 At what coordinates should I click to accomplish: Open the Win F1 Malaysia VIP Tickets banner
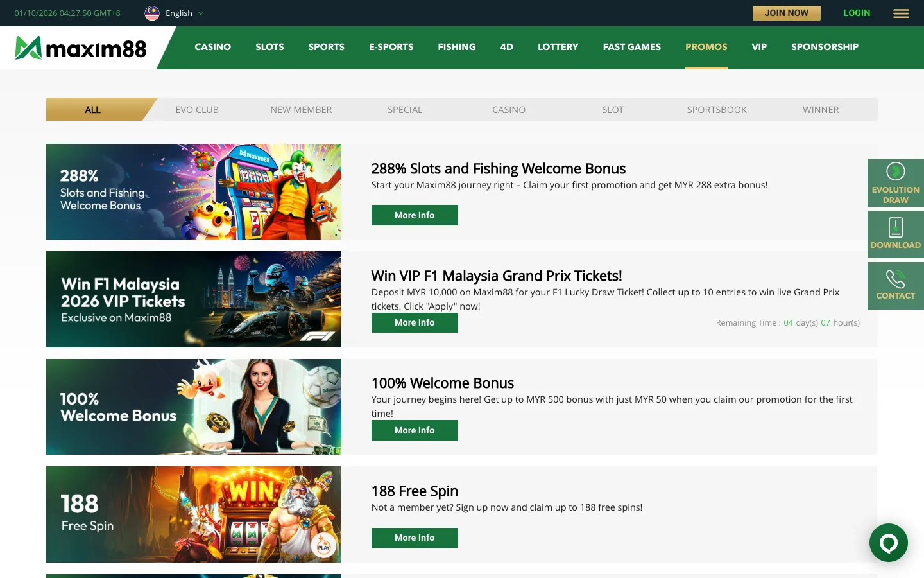pos(194,299)
